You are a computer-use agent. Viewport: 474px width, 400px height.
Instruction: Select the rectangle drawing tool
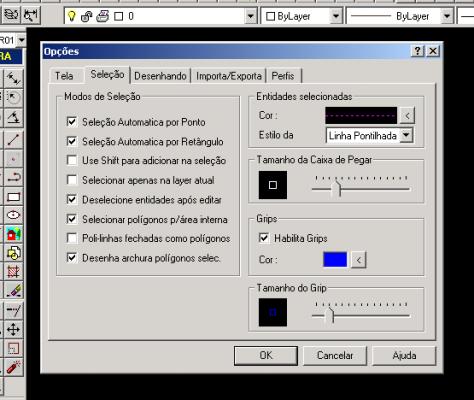(13, 197)
